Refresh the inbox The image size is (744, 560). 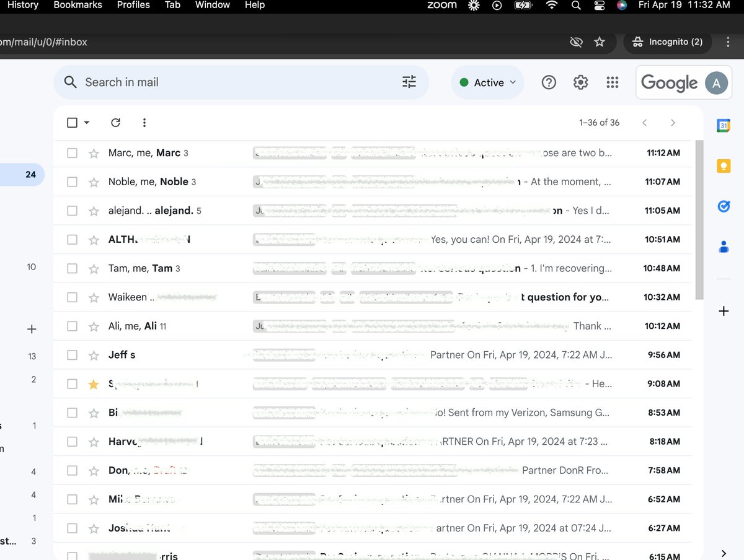[x=115, y=123]
